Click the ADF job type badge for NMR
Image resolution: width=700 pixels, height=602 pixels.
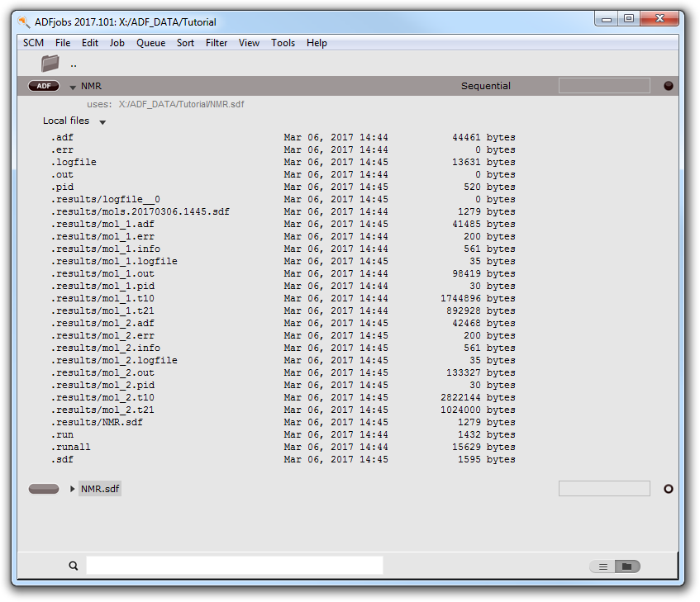click(x=44, y=86)
